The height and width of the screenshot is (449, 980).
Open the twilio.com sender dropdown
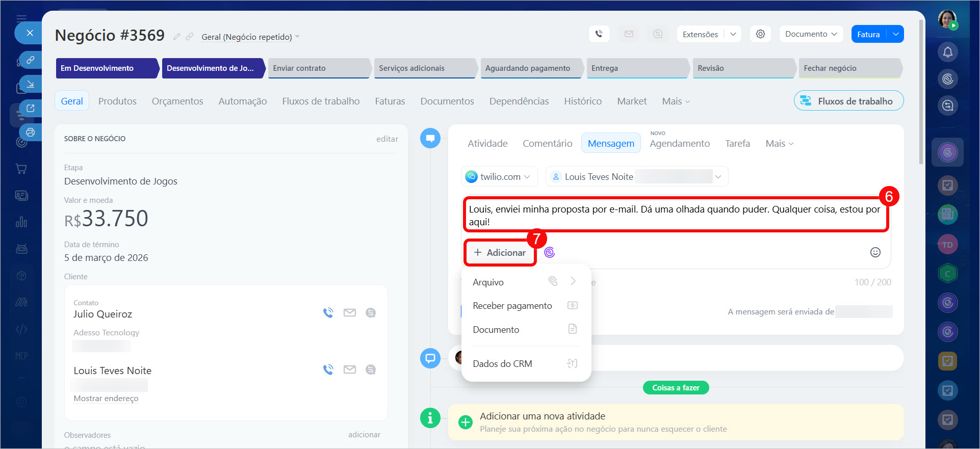pos(499,177)
